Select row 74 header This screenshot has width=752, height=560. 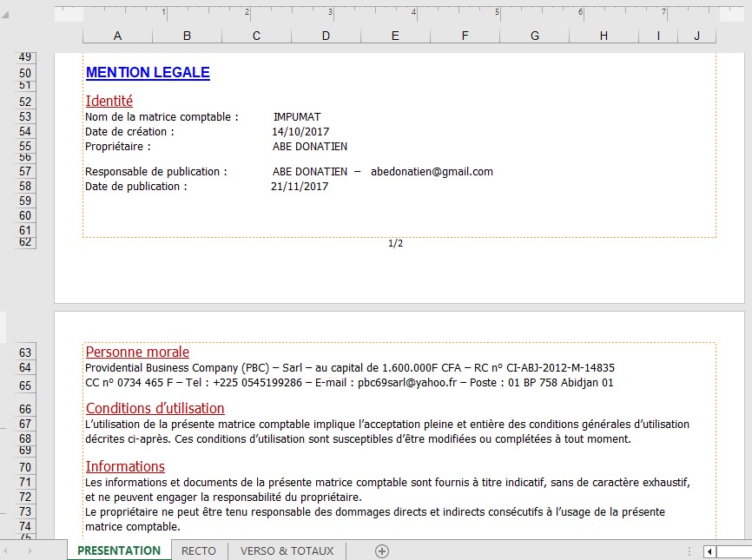25,526
